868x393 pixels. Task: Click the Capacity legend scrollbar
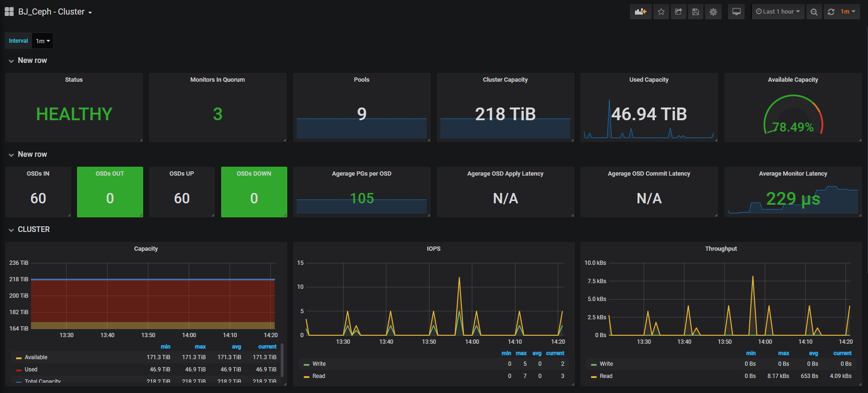(x=282, y=360)
